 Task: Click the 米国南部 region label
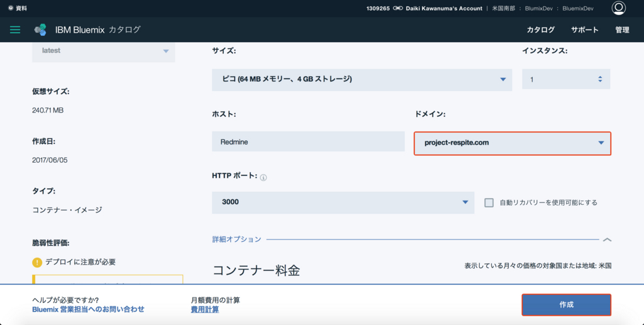(x=504, y=8)
